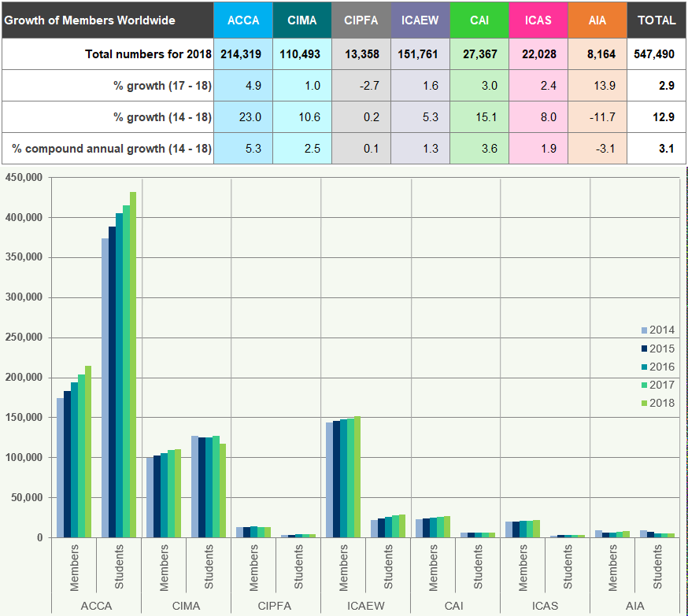Click the orange AIA table header cell
The image size is (688, 616).
tap(597, 20)
